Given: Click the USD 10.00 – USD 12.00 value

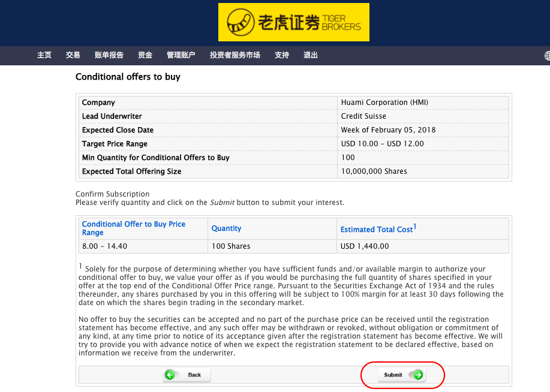Looking at the screenshot, I should 382,144.
